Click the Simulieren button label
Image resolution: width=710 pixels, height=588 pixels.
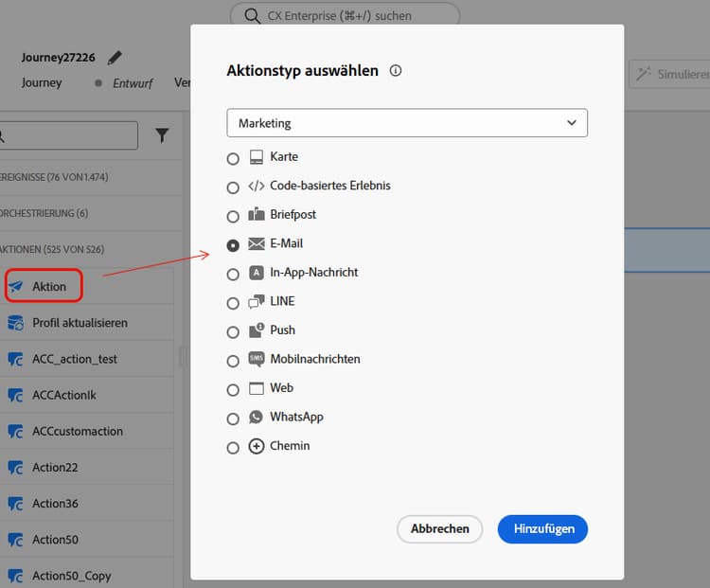(683, 74)
